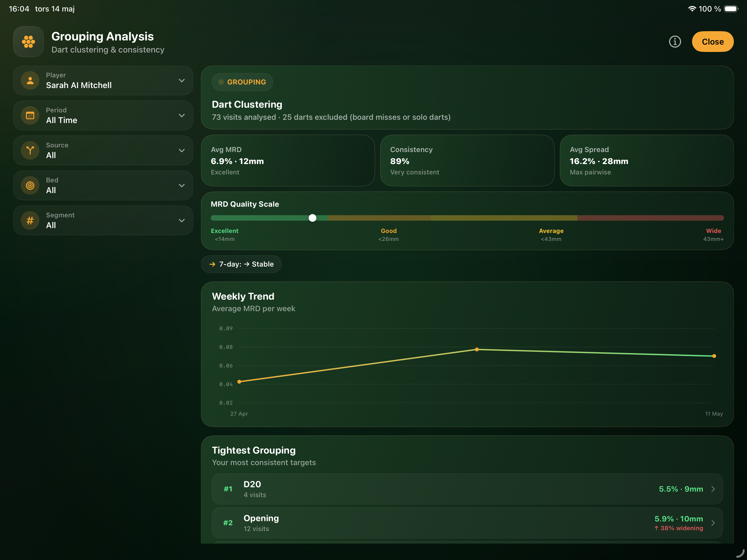Tap the 'tors 14 maj' date
The width and height of the screenshot is (747, 560).
(x=55, y=9)
